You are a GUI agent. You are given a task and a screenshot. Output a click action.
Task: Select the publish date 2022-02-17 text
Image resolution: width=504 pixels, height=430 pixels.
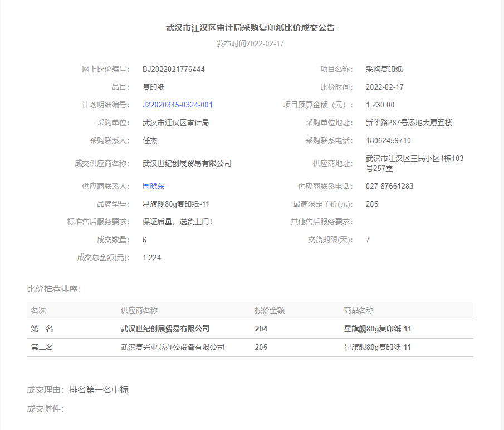click(265, 43)
